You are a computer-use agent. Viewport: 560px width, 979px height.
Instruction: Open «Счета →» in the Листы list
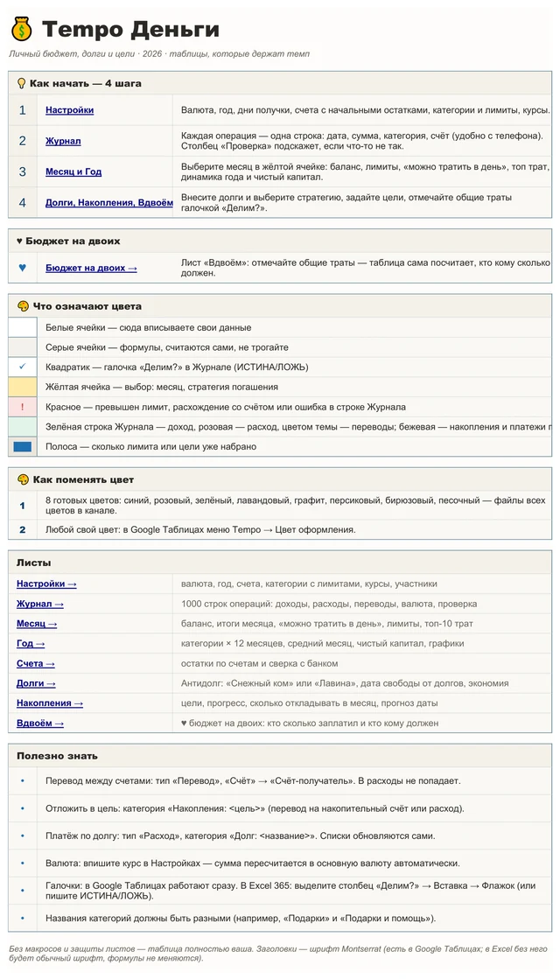[36, 663]
